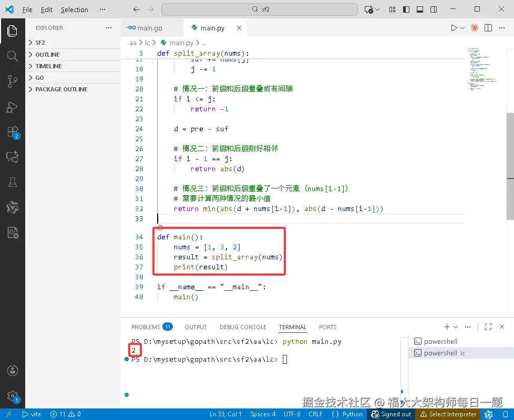Image resolution: width=514 pixels, height=420 pixels.
Task: Click the lc breadcrumb segment
Action: pyautogui.click(x=148, y=43)
